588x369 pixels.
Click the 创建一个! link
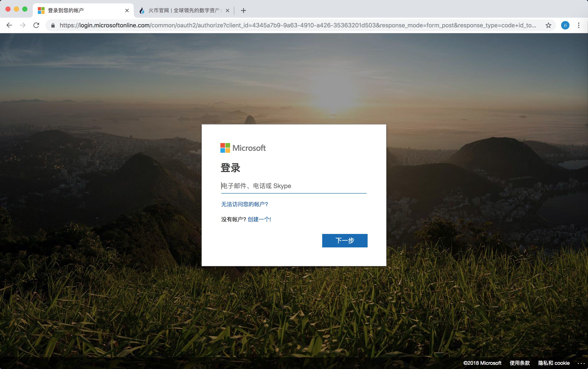(x=259, y=219)
